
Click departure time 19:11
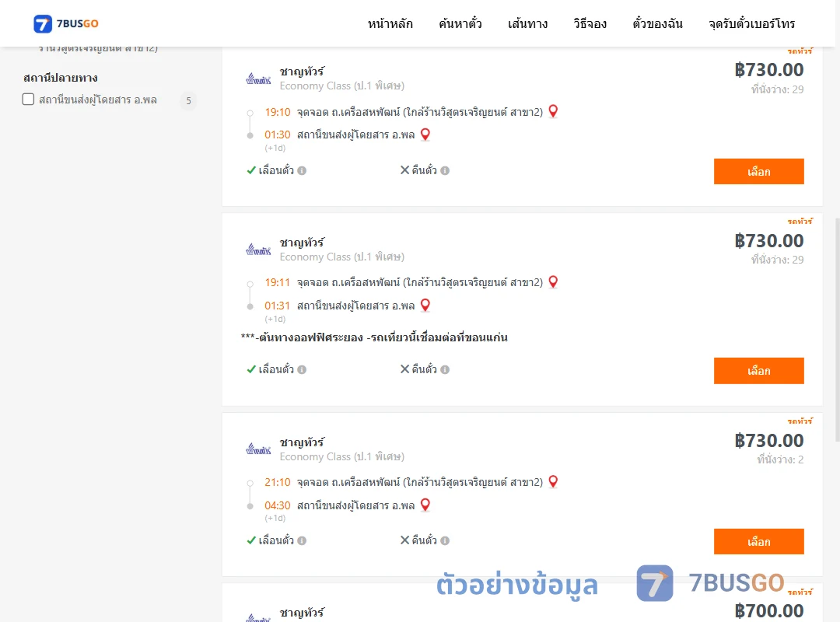[x=278, y=282]
